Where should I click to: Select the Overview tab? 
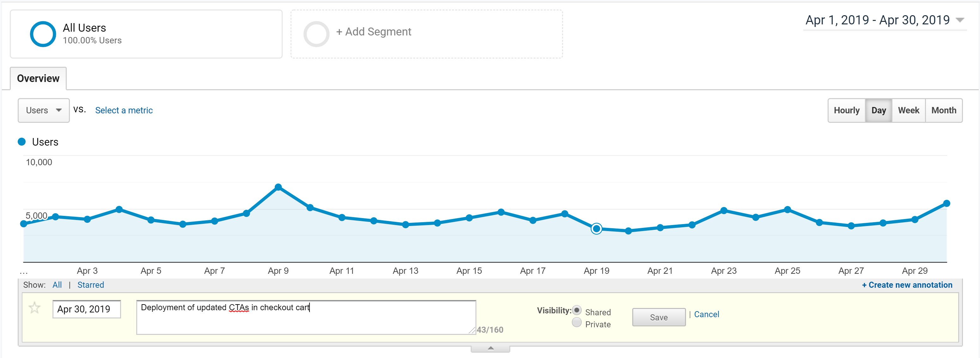pyautogui.click(x=38, y=78)
